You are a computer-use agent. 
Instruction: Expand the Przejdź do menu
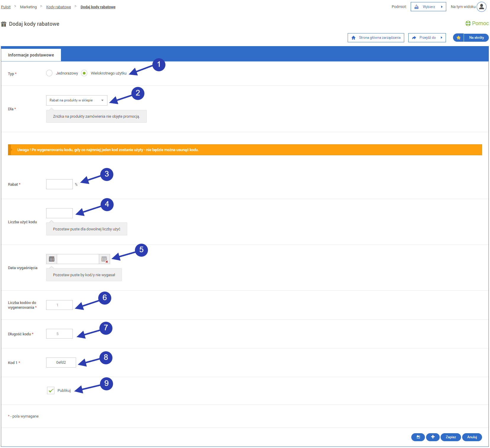427,38
